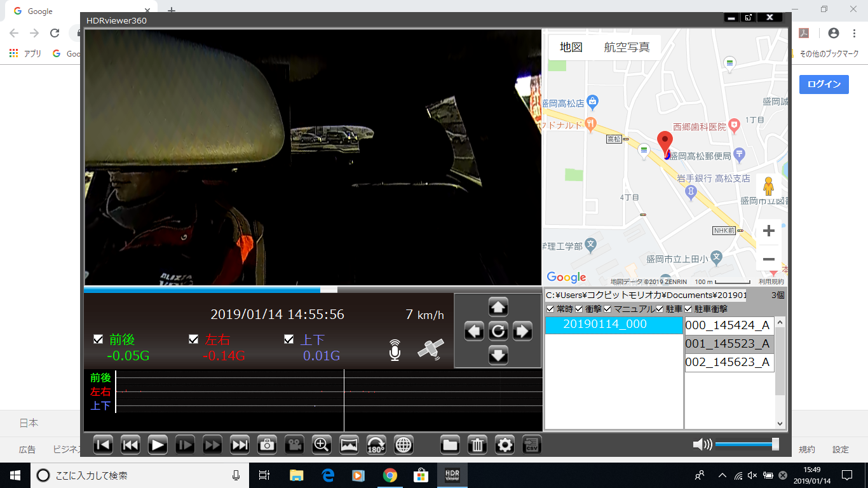Viewport: 868px width, 488px height.
Task: Click the volume slider track
Action: pos(743,444)
